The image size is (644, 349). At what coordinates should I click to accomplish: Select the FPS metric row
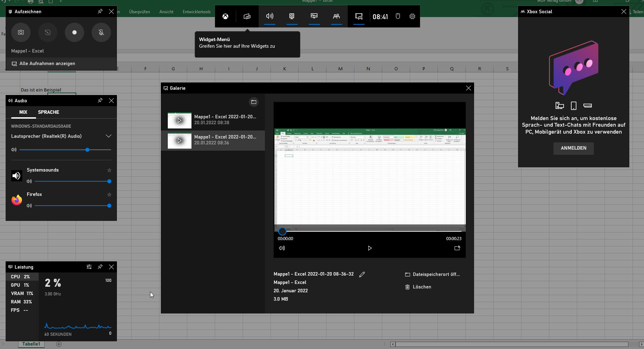click(22, 310)
